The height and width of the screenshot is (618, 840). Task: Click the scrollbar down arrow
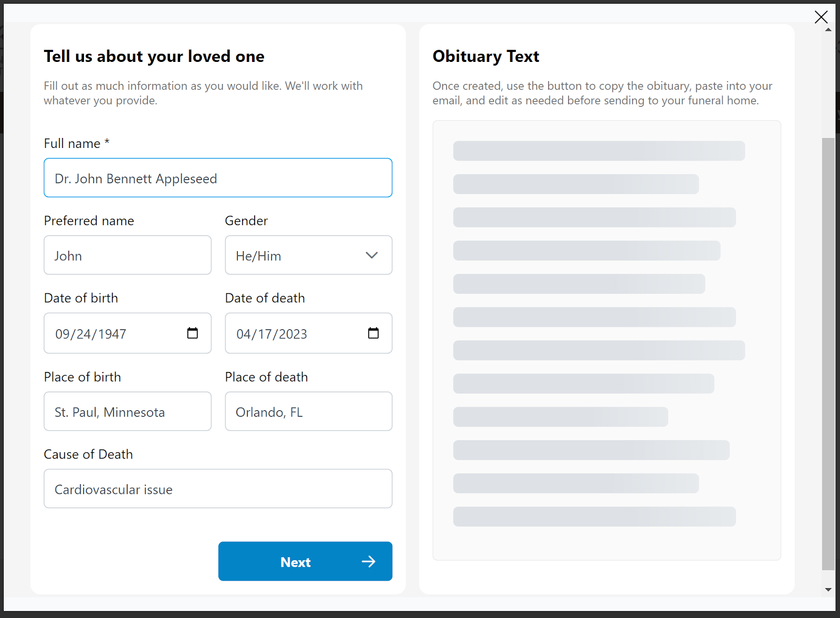coord(828,590)
